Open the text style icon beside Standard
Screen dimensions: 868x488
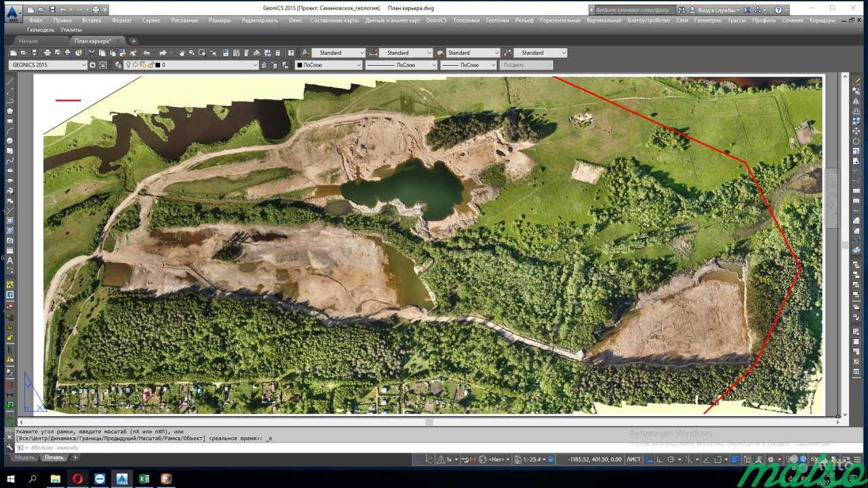pos(305,52)
